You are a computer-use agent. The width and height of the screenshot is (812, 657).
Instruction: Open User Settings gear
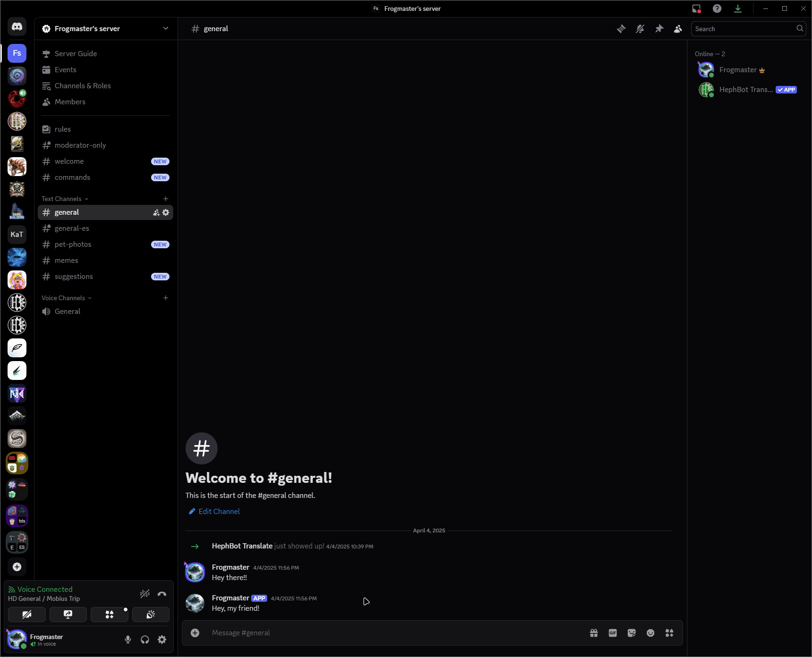click(162, 640)
